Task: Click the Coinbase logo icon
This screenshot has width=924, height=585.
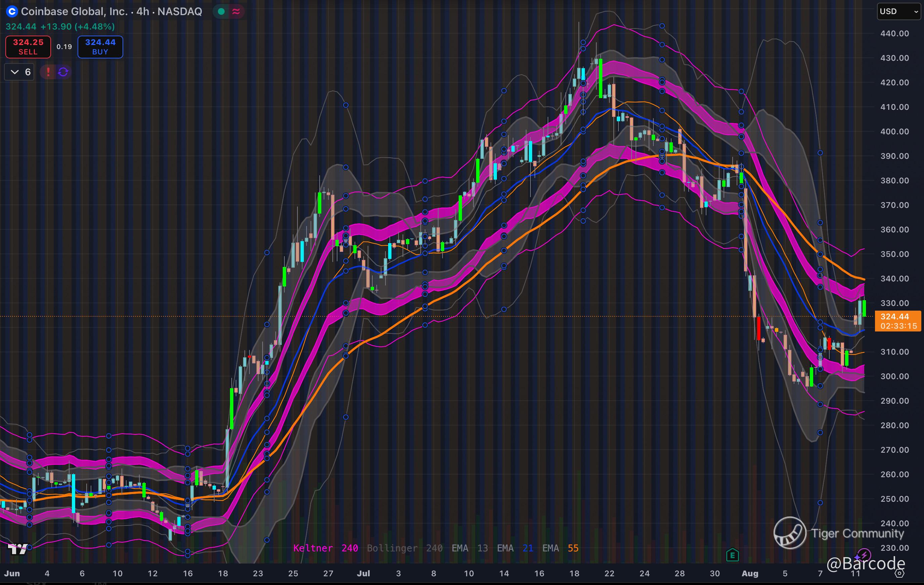Action: [12, 11]
